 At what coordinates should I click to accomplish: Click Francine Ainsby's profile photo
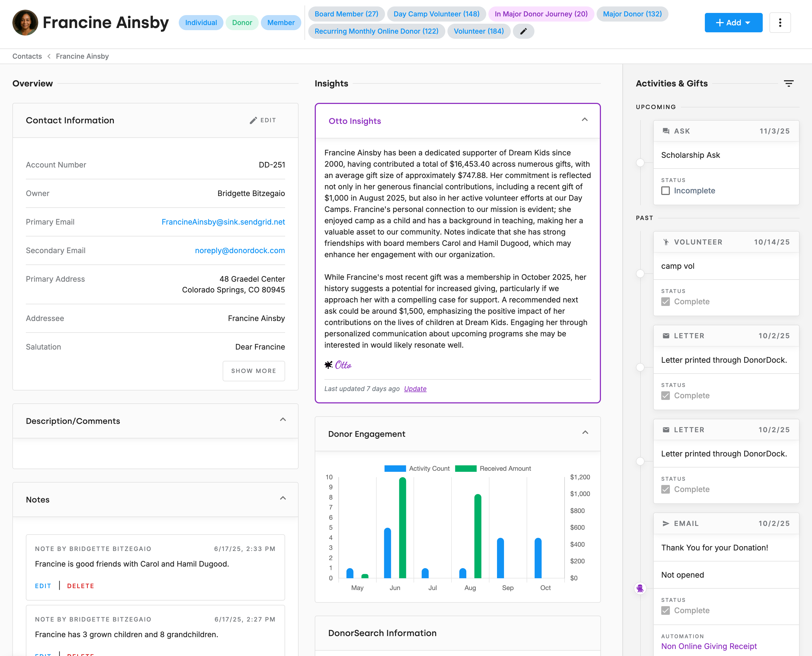point(25,23)
